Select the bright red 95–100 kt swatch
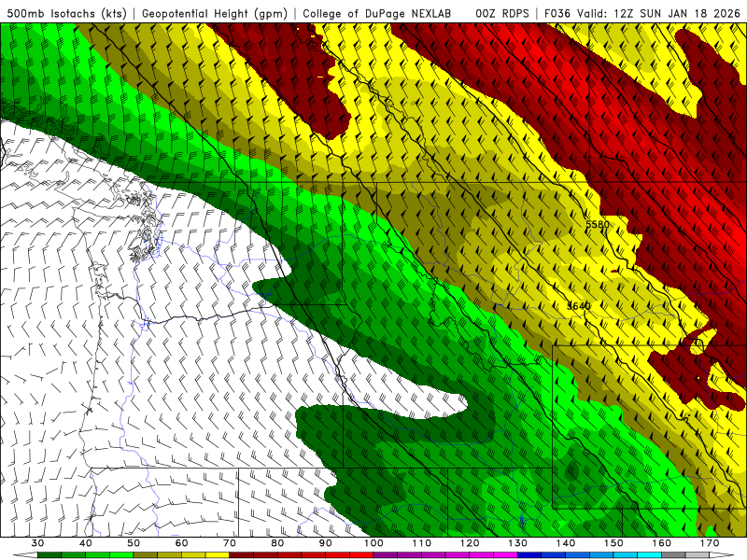Viewport: 747px width, 560px height. (361, 555)
